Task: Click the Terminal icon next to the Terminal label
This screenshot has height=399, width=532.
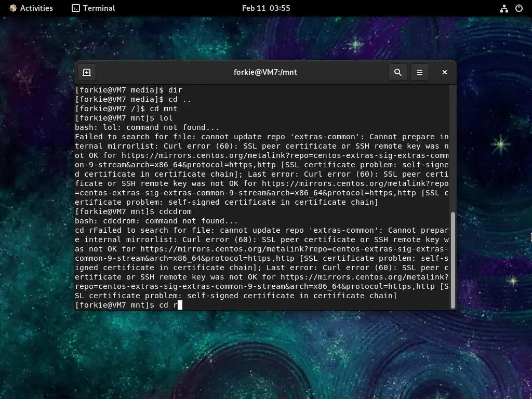Action: [76, 8]
